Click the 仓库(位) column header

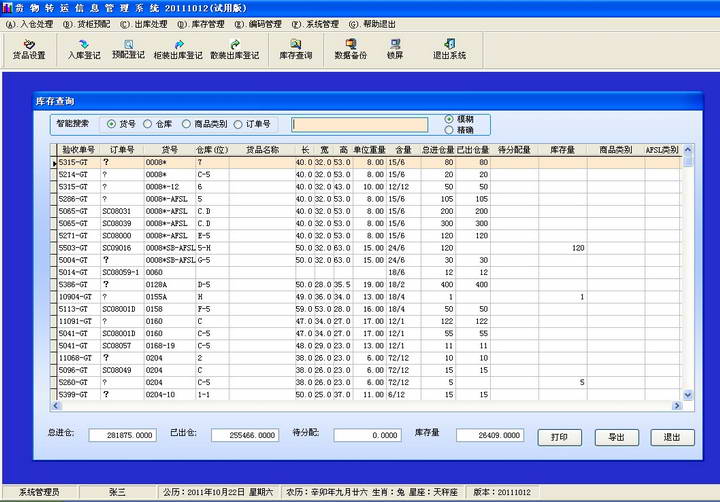(213, 150)
